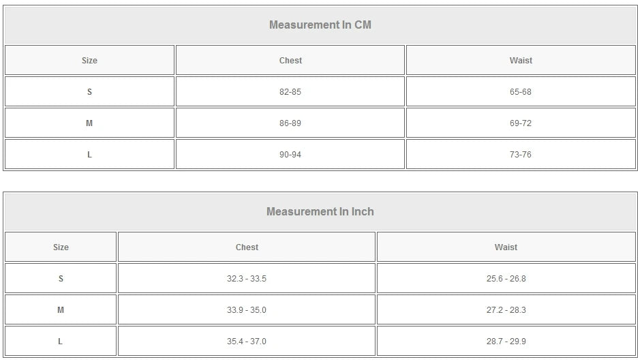Click size L row in CM table
Screen dimensions: 644x364
(x=89, y=155)
